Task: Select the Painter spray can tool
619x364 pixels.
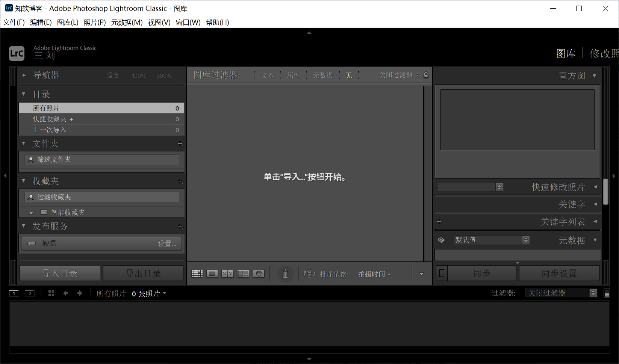Action: (285, 273)
